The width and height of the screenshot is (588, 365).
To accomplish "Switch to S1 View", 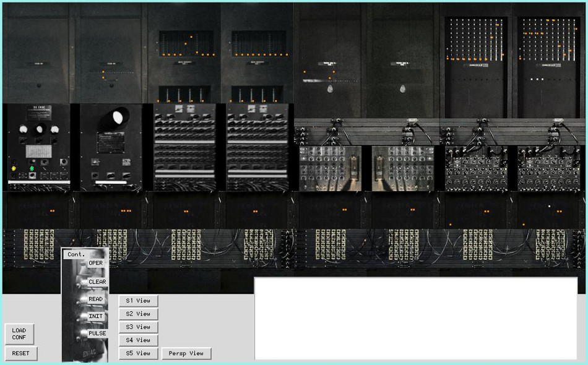I will point(139,301).
